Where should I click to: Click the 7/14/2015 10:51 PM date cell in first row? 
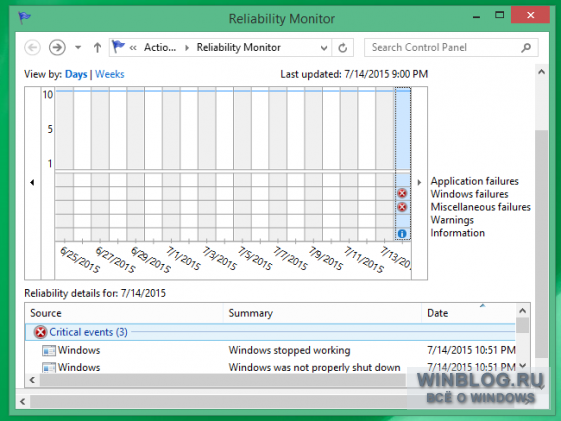(x=471, y=350)
